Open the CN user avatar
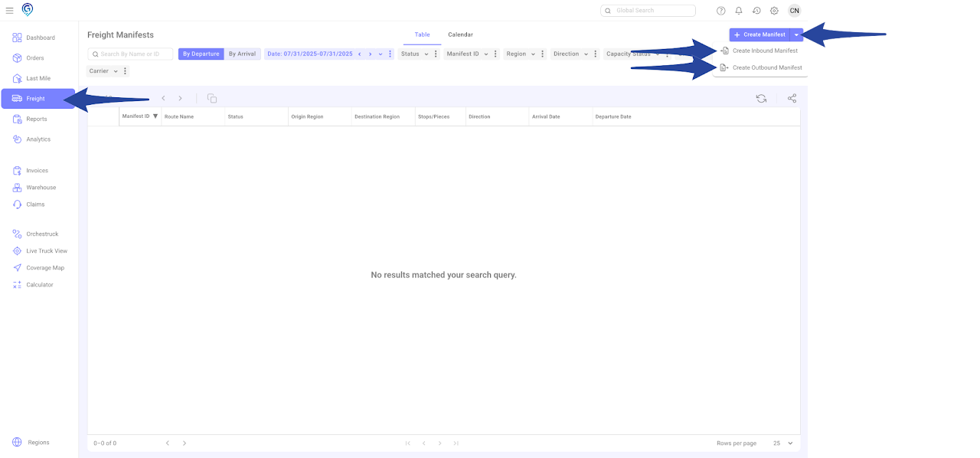 click(795, 11)
